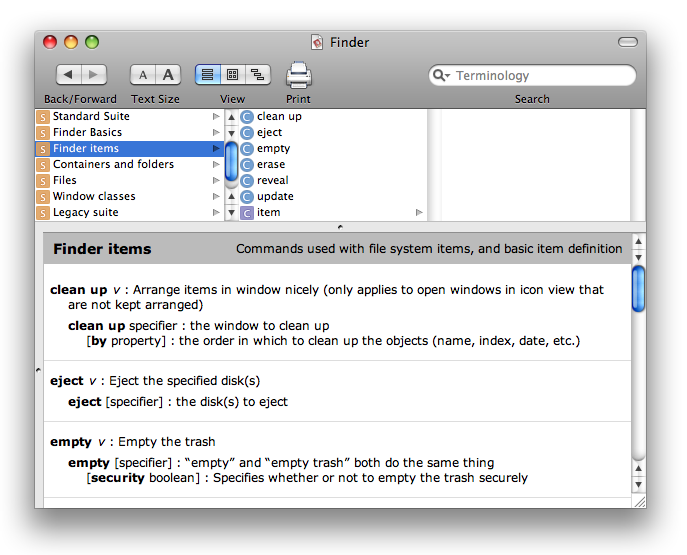Select the clean up command
687x555 pixels.
pyautogui.click(x=333, y=117)
